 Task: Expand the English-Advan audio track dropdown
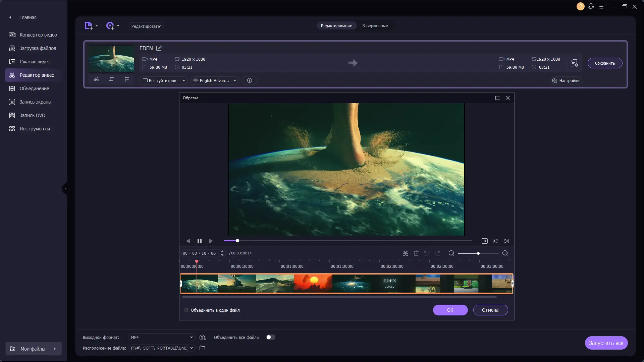click(215, 81)
